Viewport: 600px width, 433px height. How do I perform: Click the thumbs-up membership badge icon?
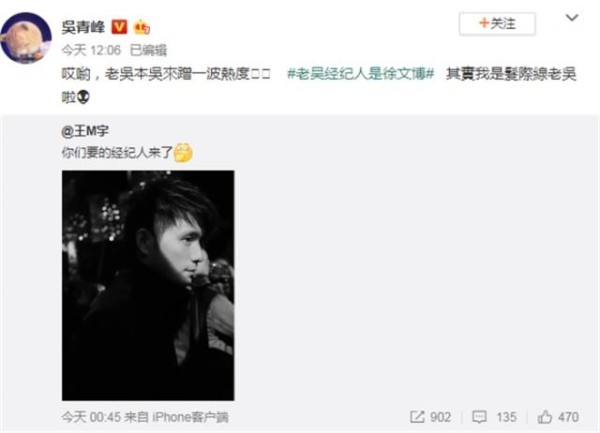click(142, 27)
